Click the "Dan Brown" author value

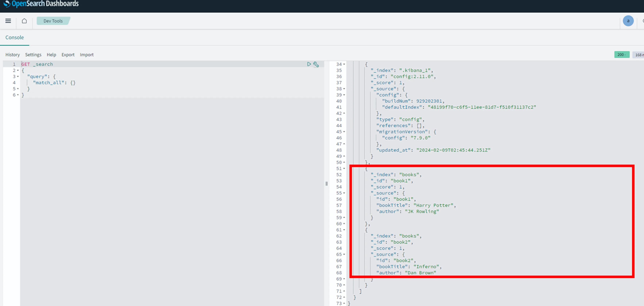pyautogui.click(x=420, y=273)
